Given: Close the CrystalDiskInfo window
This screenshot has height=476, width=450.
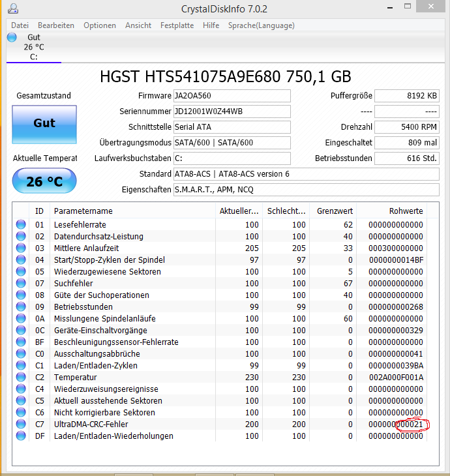Looking at the screenshot, I should (x=430, y=7).
